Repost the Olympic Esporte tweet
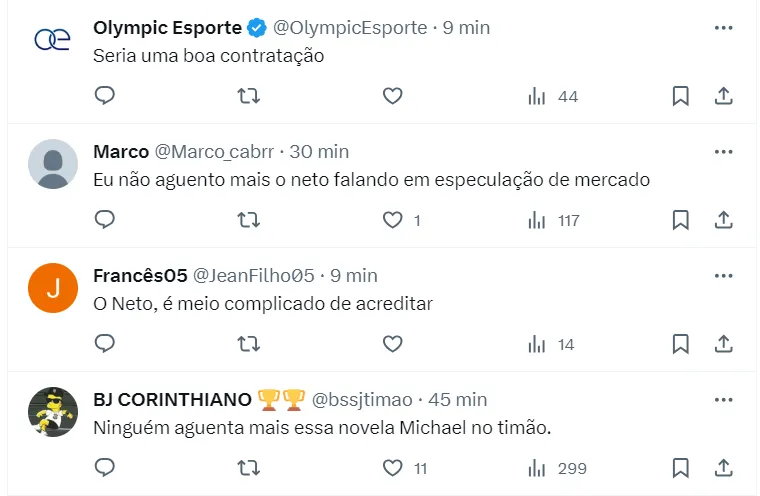 [x=249, y=96]
